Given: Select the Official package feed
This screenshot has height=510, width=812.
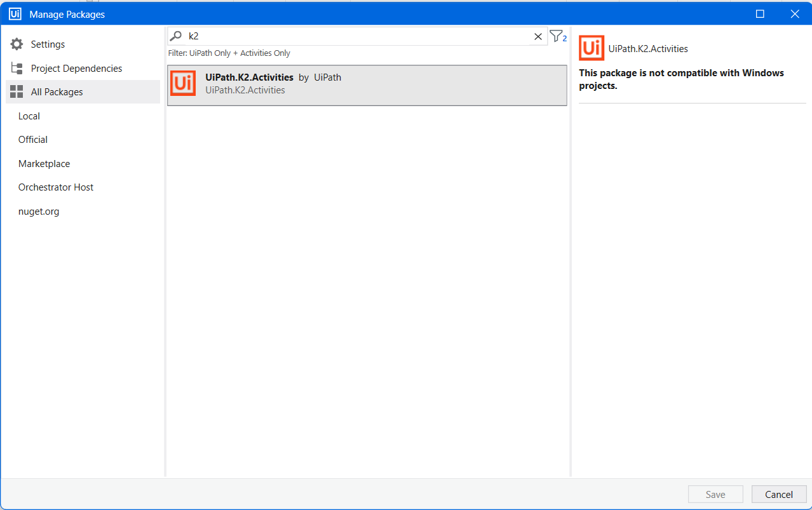Looking at the screenshot, I should coord(33,140).
